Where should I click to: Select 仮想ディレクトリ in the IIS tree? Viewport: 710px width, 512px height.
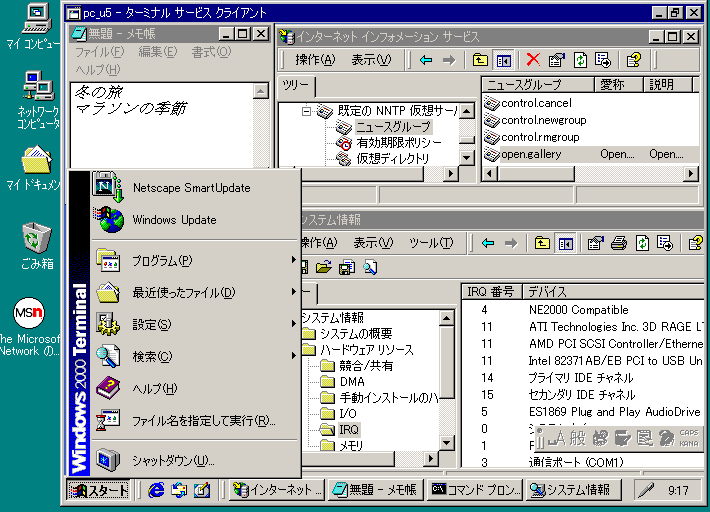click(392, 158)
